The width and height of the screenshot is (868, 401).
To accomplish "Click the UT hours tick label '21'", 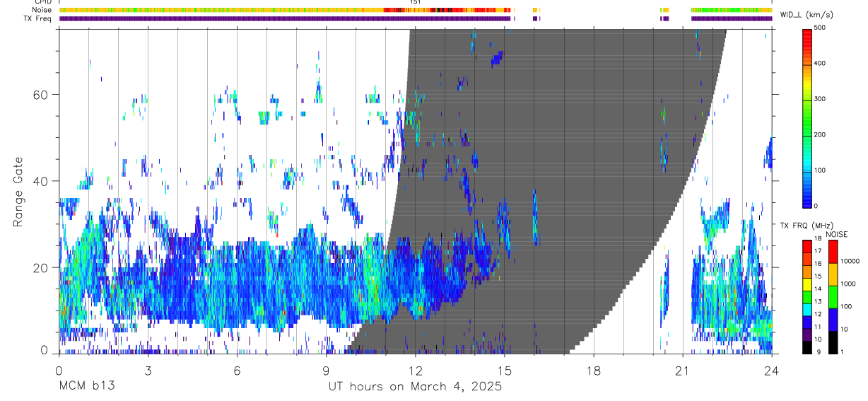I will [683, 370].
